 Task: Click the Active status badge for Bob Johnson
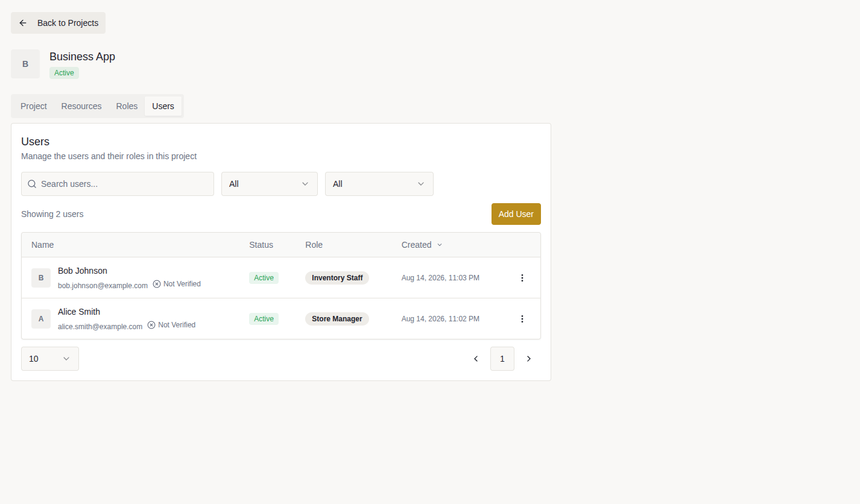click(264, 278)
